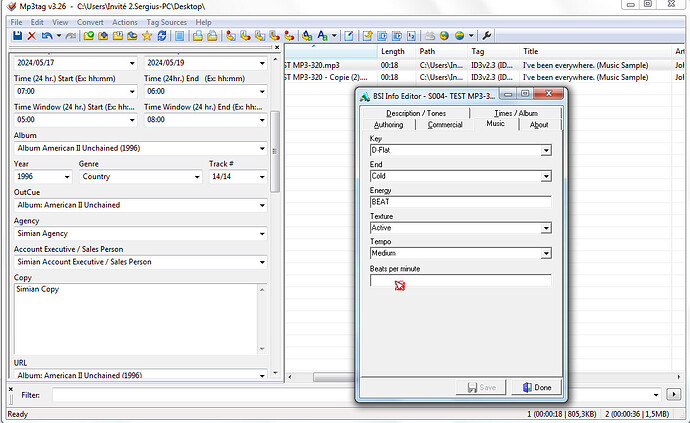
Task: Expand the Time Start dropdown showing 07:00
Action: click(132, 92)
